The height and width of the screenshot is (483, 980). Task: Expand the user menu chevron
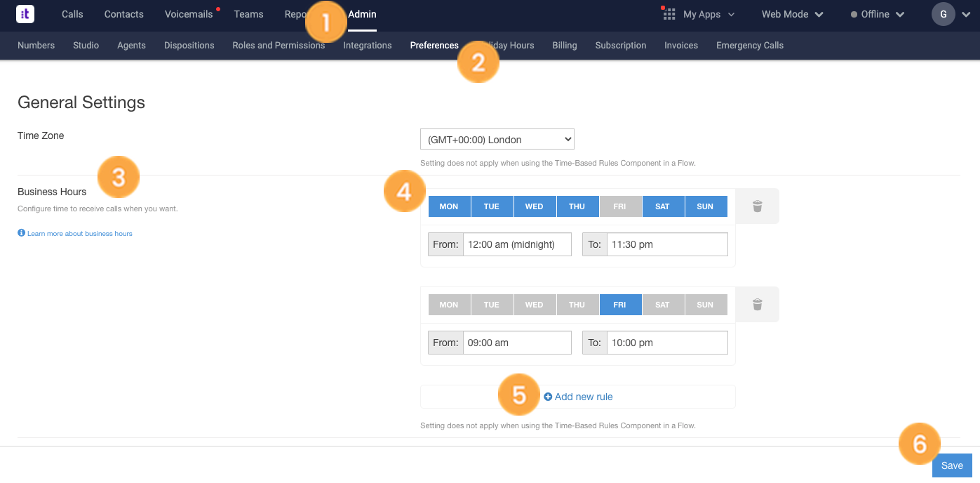[967, 15]
